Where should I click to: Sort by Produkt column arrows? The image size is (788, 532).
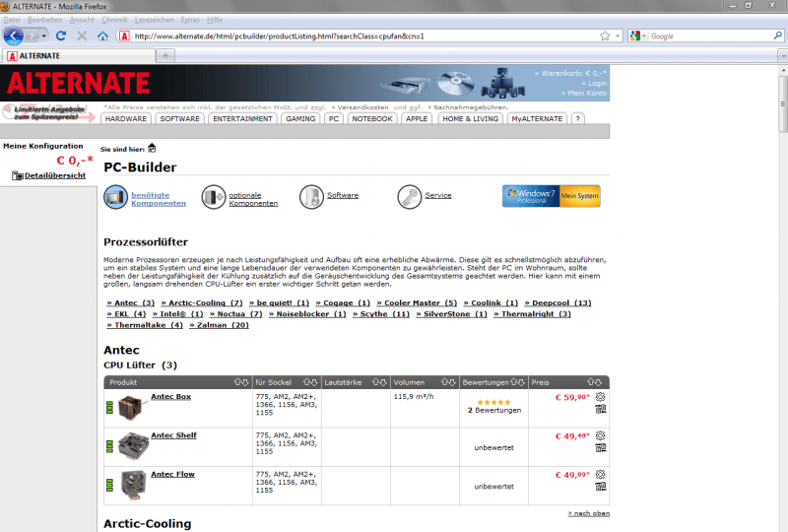[241, 382]
